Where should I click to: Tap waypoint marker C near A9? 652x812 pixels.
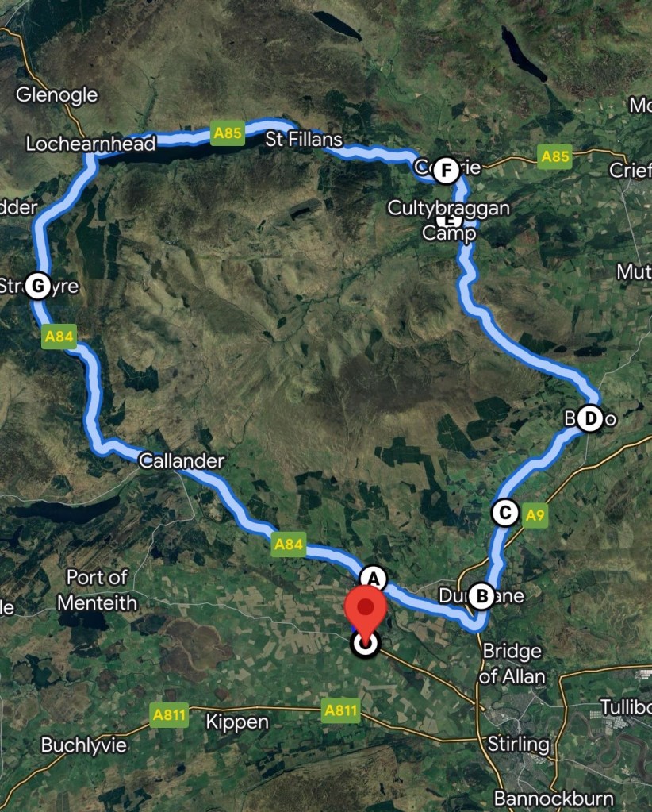(505, 513)
